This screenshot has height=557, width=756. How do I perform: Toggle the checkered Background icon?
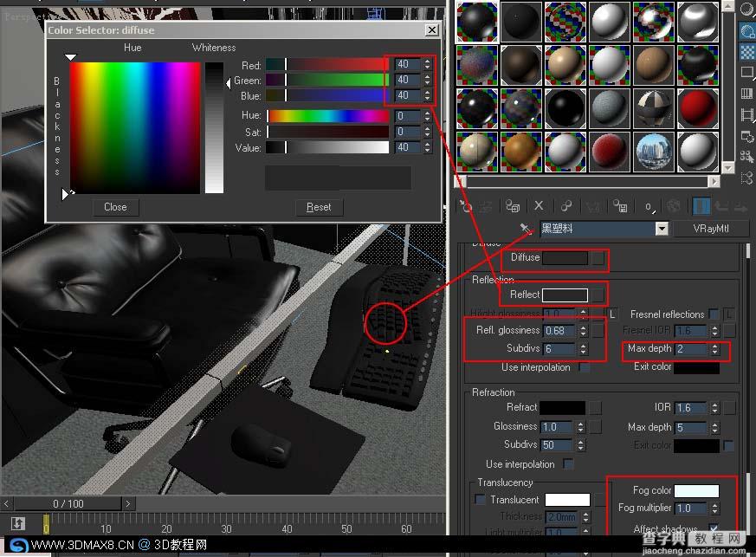point(746,52)
